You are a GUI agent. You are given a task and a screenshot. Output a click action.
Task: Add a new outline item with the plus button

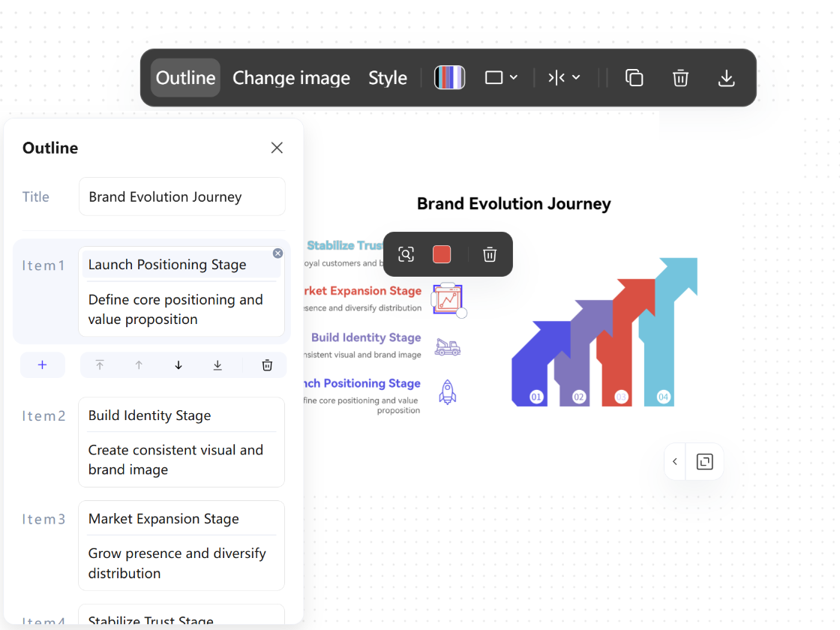pos(43,364)
